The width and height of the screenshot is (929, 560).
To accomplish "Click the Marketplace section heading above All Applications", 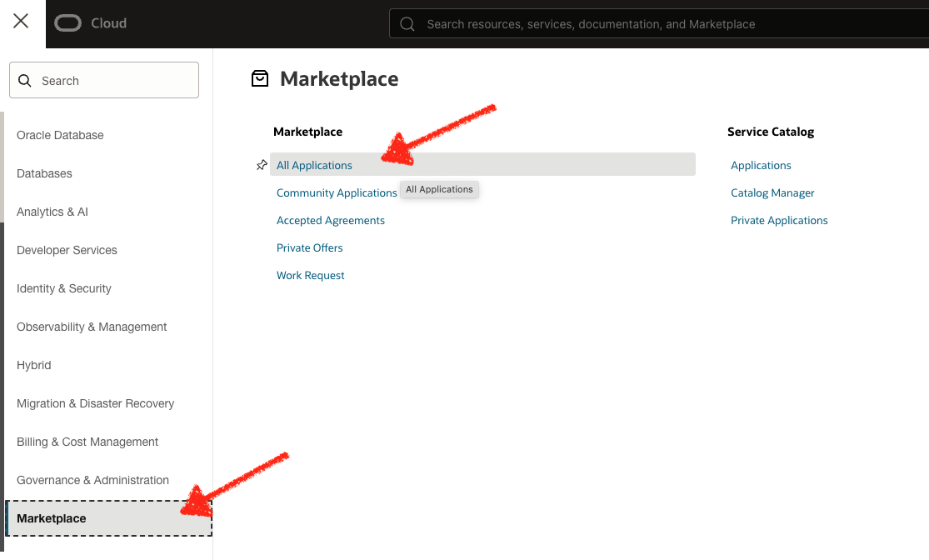I will [x=307, y=132].
